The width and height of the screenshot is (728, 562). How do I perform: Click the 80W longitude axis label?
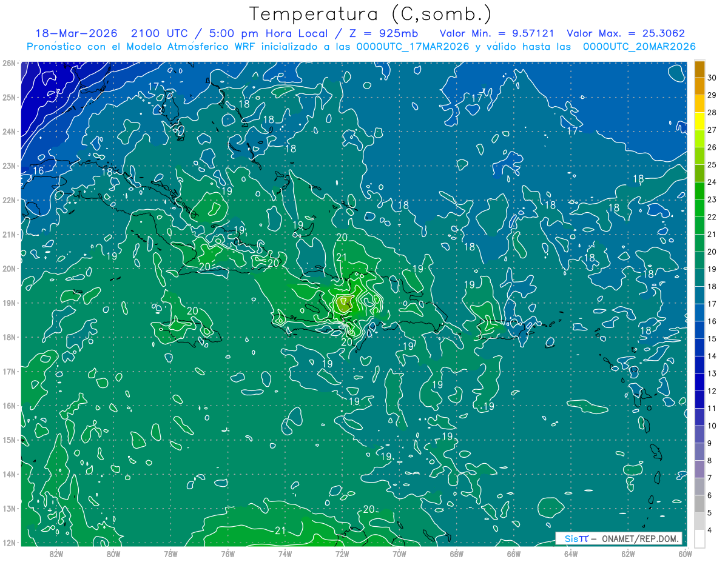pyautogui.click(x=113, y=553)
